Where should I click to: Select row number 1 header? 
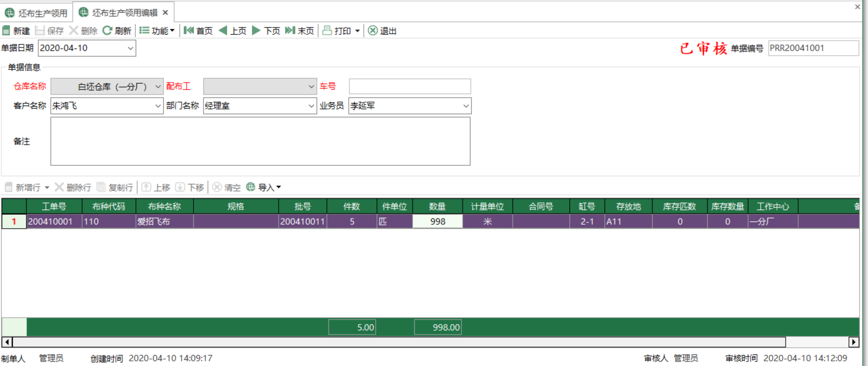pyautogui.click(x=14, y=221)
